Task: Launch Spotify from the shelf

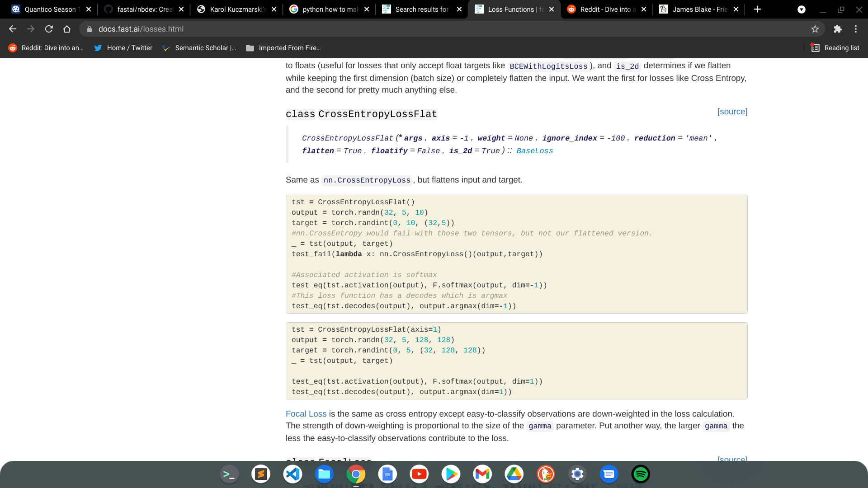Action: point(640,474)
